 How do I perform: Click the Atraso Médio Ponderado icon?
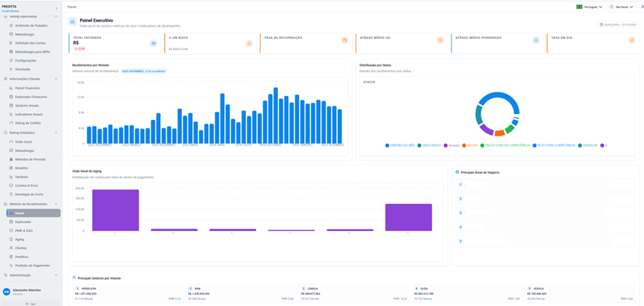536,40
